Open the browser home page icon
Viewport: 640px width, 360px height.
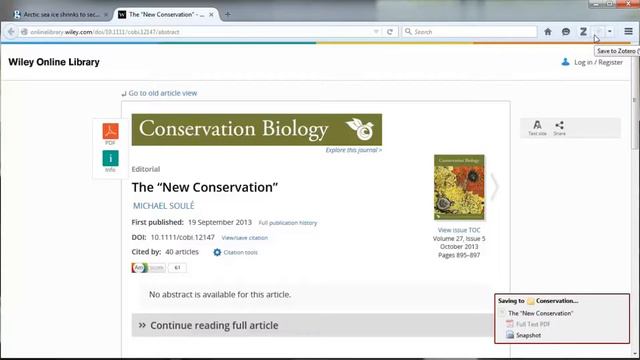[548, 31]
